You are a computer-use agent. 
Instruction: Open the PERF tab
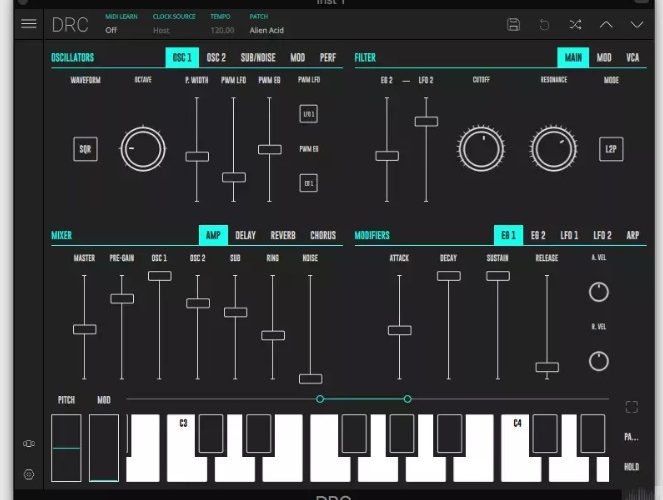click(328, 57)
